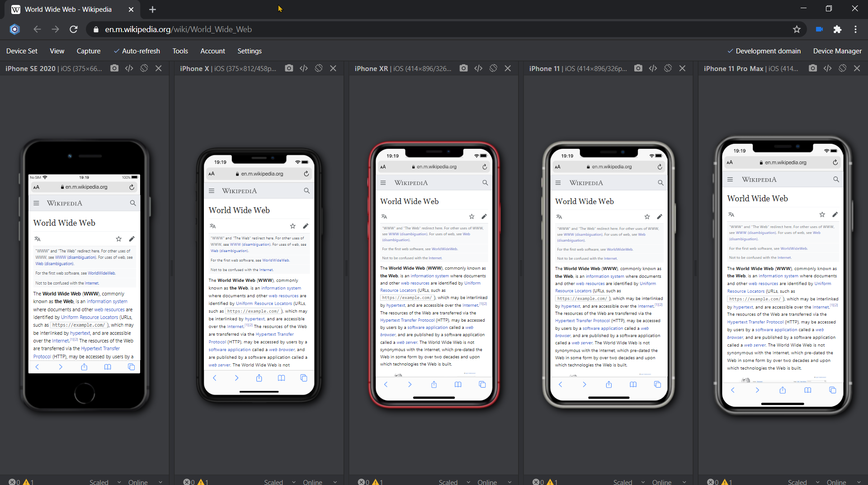
Task: Click the Account menu item
Action: 212,51
